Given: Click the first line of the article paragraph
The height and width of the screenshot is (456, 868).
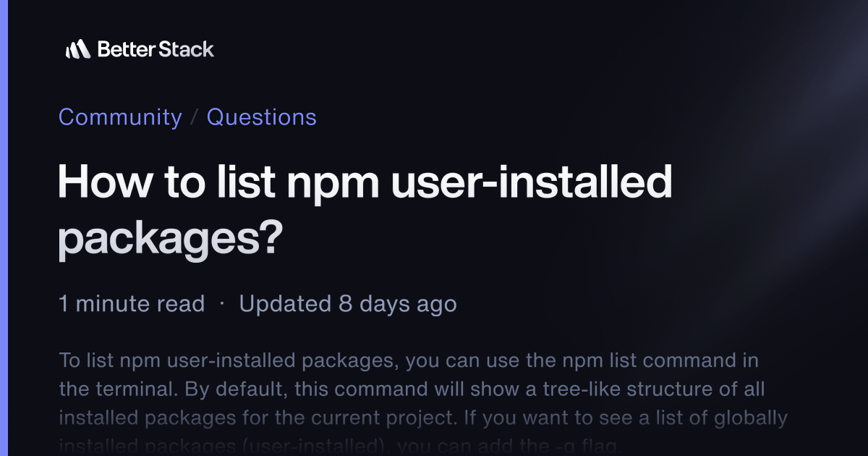Looking at the screenshot, I should [x=409, y=360].
